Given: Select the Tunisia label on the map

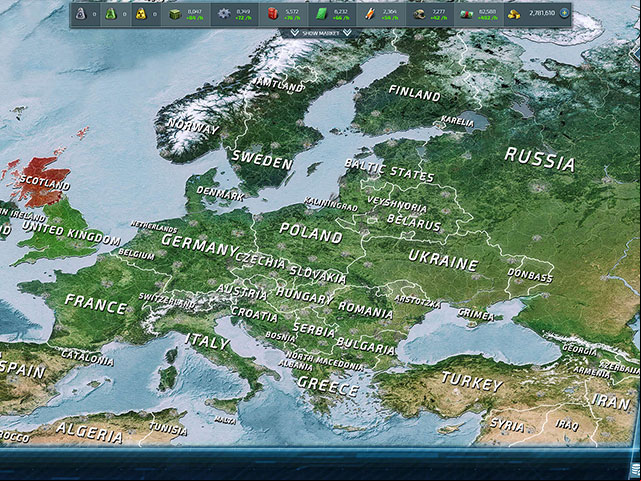Looking at the screenshot, I should (168, 428).
